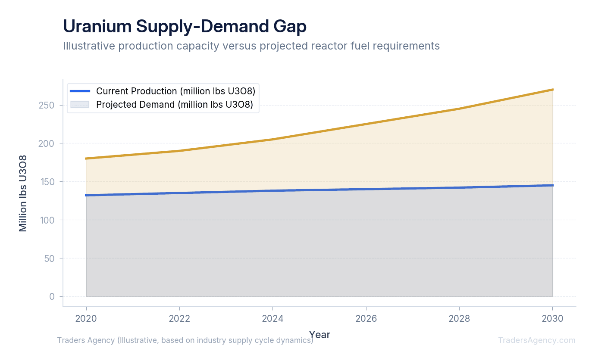This screenshot has height=364, width=595.
Task: Click the x-axis tick '2024'
Action: pyautogui.click(x=272, y=319)
